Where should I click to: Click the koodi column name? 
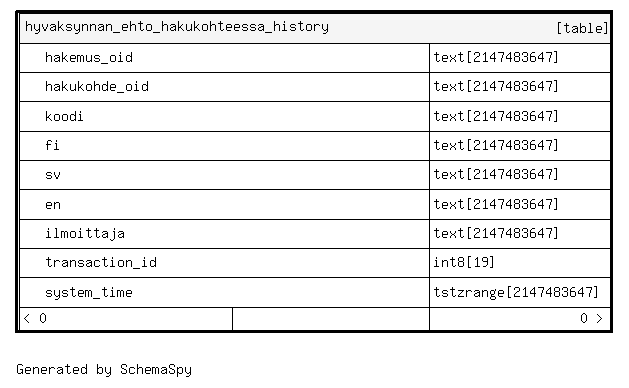tap(64, 116)
